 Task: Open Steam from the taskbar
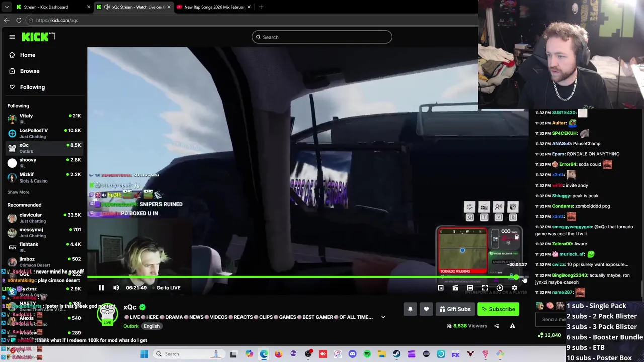397,354
